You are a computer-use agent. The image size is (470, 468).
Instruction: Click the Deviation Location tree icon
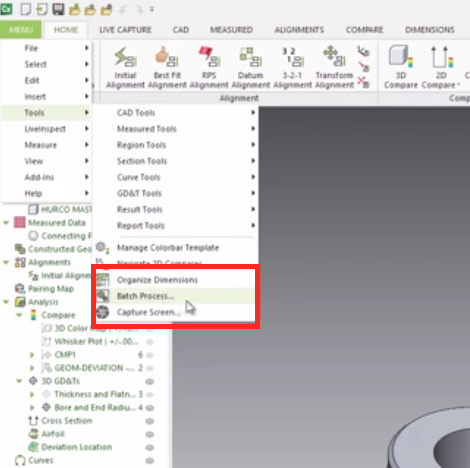coord(33,447)
